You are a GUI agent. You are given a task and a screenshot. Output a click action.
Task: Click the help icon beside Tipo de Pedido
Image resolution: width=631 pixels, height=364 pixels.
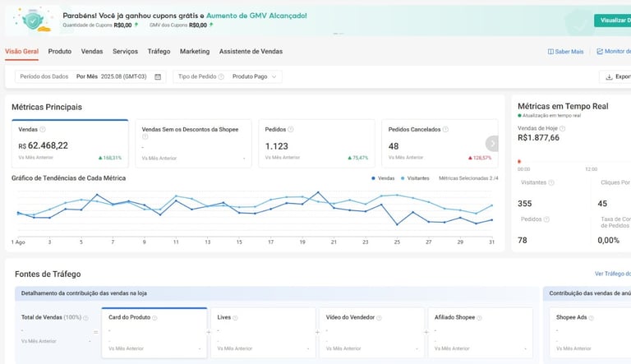[221, 76]
